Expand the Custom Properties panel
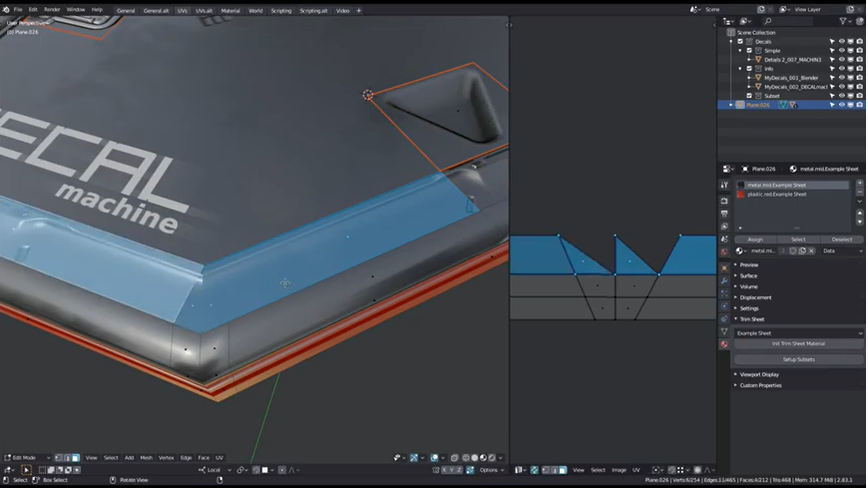The image size is (868, 488). pyautogui.click(x=760, y=385)
